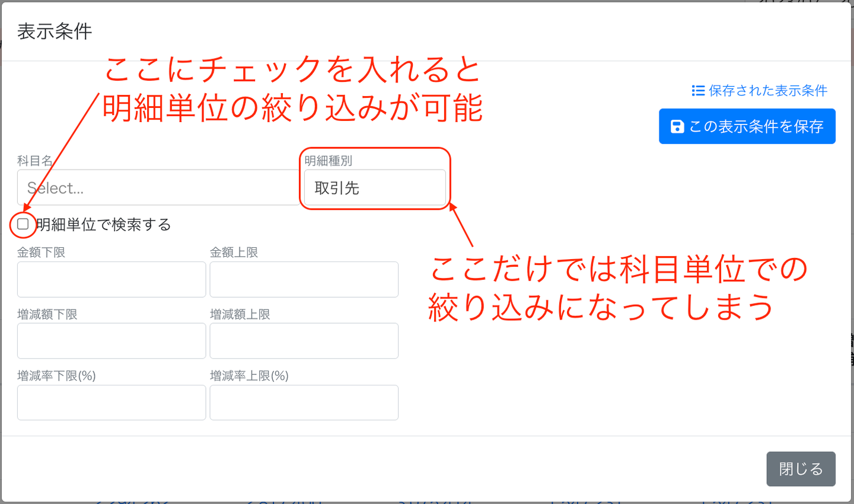854x504 pixels.
Task: Open the 科目名 Select dropdown
Action: [x=158, y=187]
